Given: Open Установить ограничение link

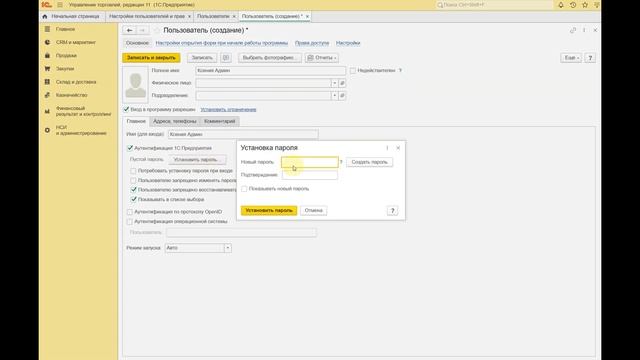Looking at the screenshot, I should point(228,109).
